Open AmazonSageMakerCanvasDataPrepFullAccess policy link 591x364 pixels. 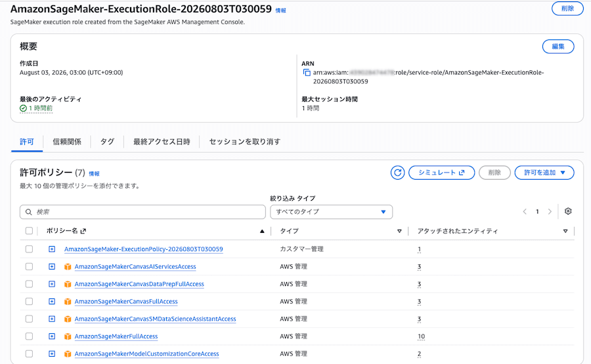pyautogui.click(x=139, y=284)
